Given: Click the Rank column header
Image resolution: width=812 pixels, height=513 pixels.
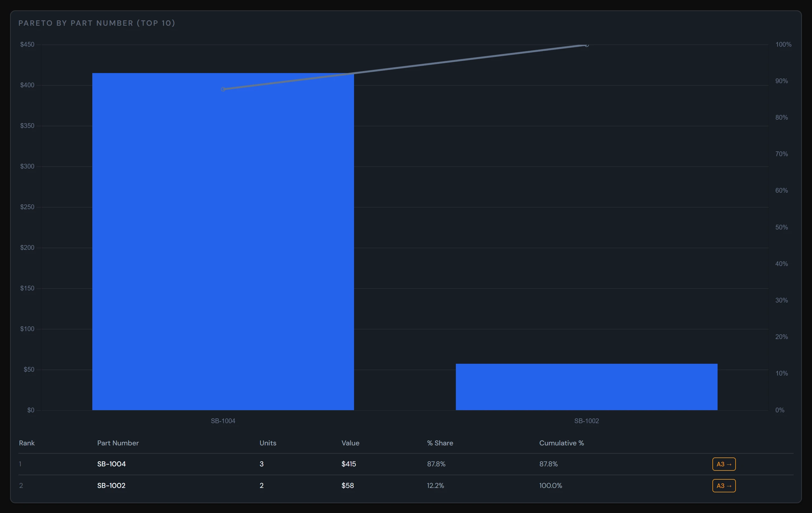Looking at the screenshot, I should point(27,443).
